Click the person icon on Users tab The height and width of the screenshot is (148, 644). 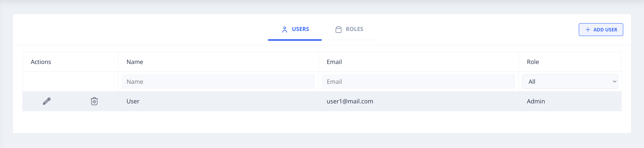point(284,30)
